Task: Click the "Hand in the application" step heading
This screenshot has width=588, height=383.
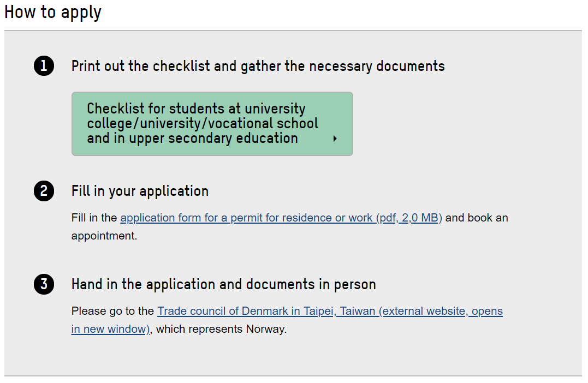Action: [x=223, y=285]
